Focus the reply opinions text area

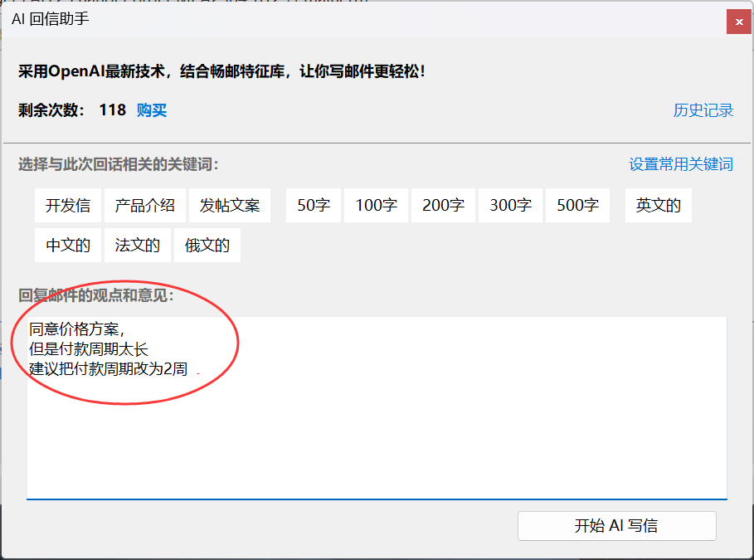[377, 408]
